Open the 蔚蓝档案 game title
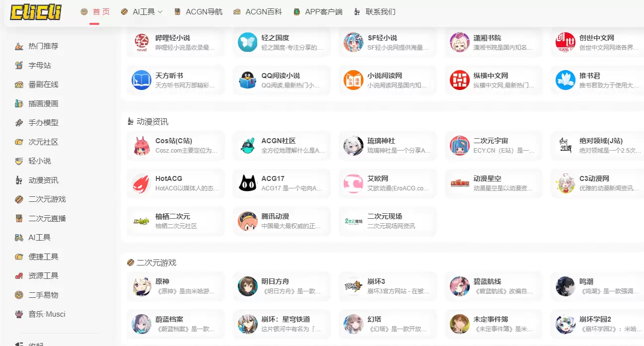Image resolution: width=644 pixels, height=346 pixels. tap(169, 319)
